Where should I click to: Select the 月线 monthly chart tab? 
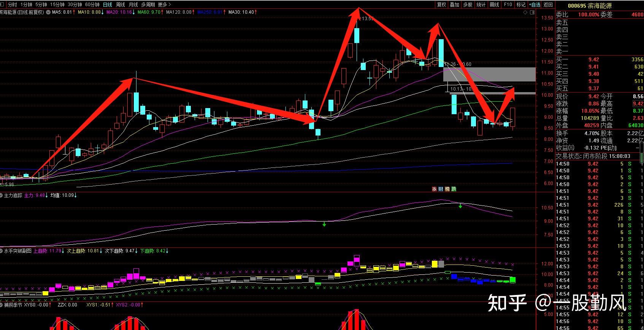[133, 5]
